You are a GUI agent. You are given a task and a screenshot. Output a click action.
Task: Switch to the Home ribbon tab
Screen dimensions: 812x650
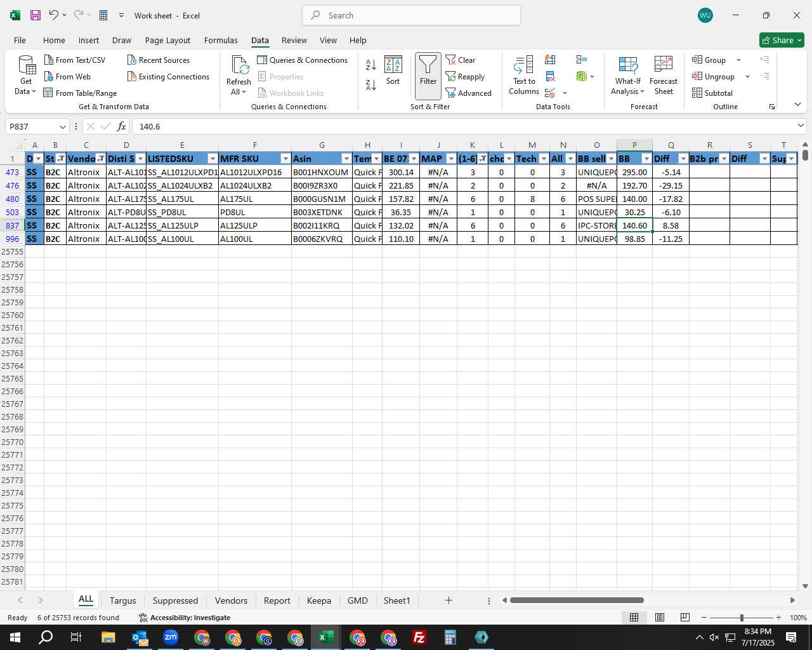[54, 40]
